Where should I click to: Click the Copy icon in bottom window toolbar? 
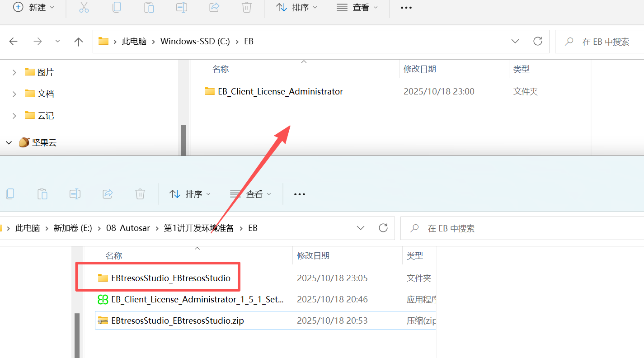[10, 194]
